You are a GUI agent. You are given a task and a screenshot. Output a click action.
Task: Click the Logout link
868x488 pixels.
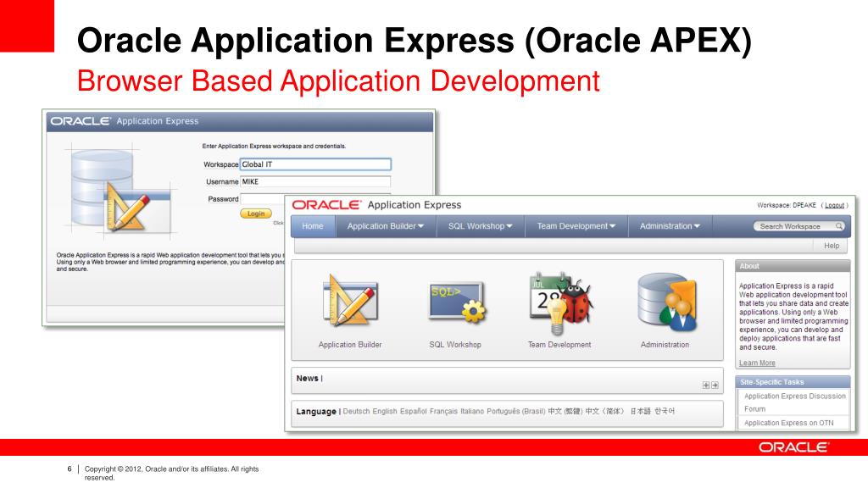point(834,205)
